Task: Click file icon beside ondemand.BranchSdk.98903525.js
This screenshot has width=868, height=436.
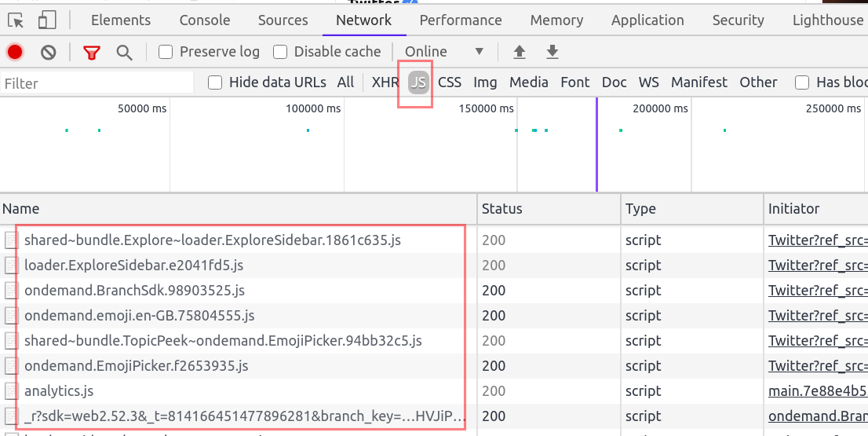Action: 12,291
